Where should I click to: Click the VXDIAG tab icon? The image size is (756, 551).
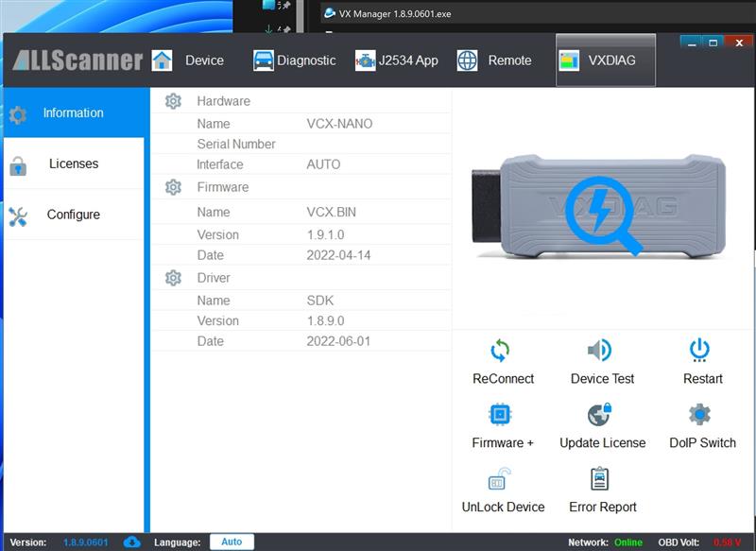tap(569, 60)
